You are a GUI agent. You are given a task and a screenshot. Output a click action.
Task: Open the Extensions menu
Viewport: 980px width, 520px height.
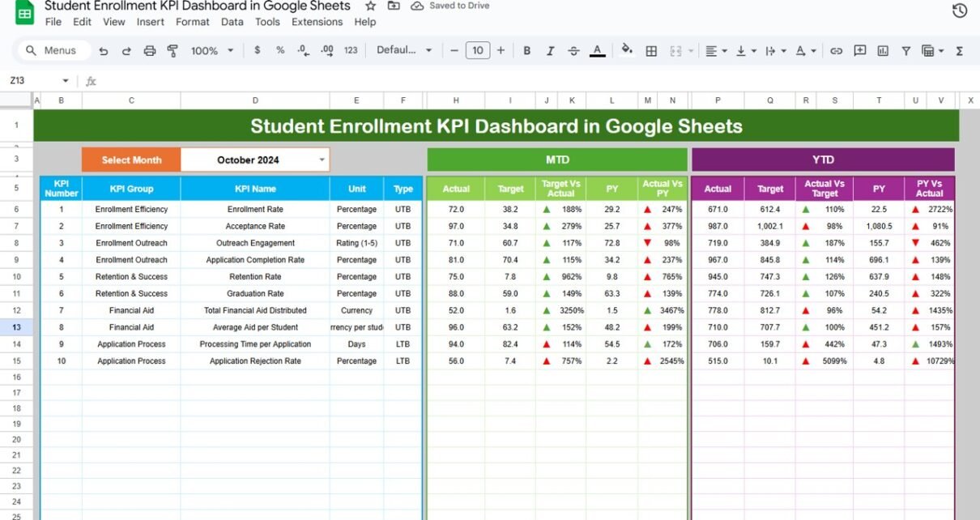coord(317,22)
